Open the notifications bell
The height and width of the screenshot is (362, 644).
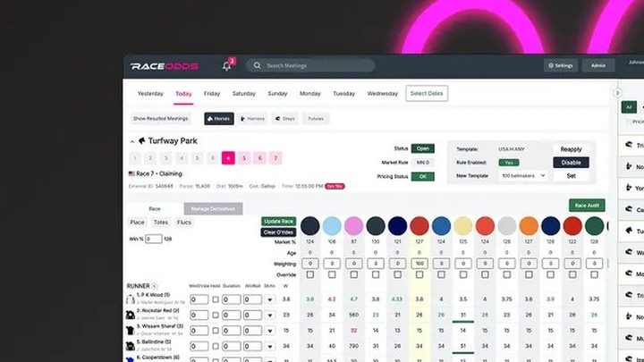pos(226,65)
